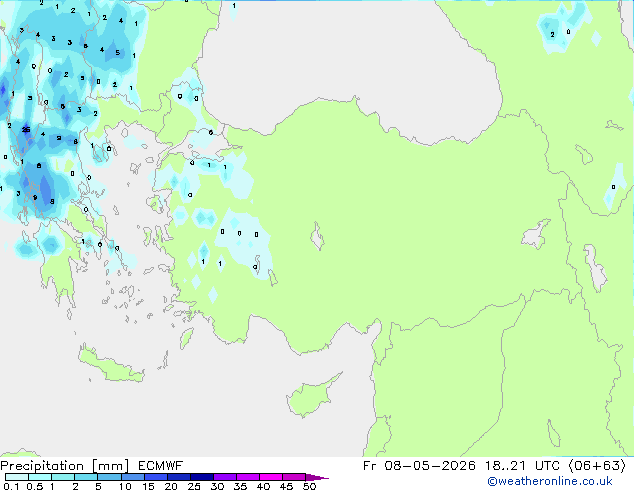
Task: Click Lake Urmia east of Lake Van
Action: pos(595,267)
